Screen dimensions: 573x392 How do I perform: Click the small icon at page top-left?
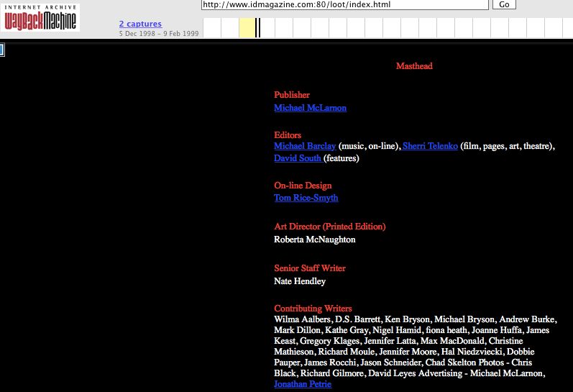coord(1,50)
